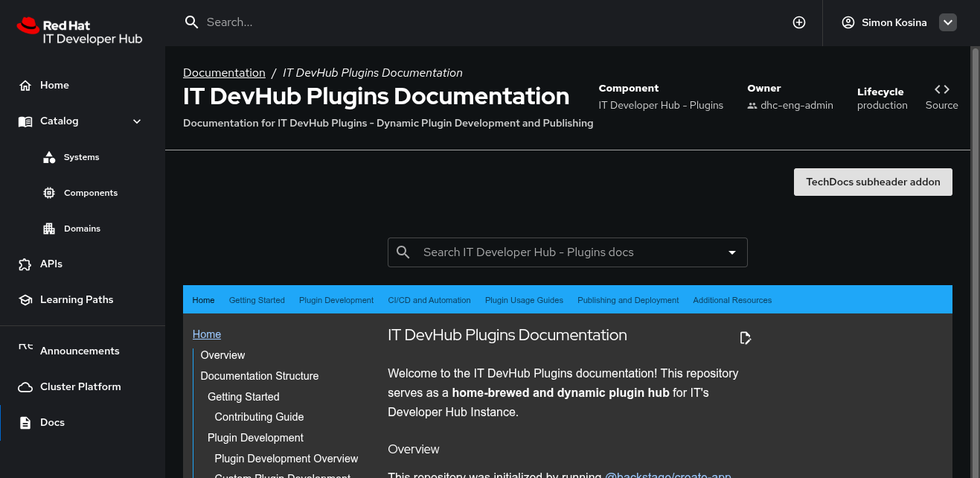Screen dimensions: 980x478
Task: Click the Components chip icon
Action: (x=49, y=193)
